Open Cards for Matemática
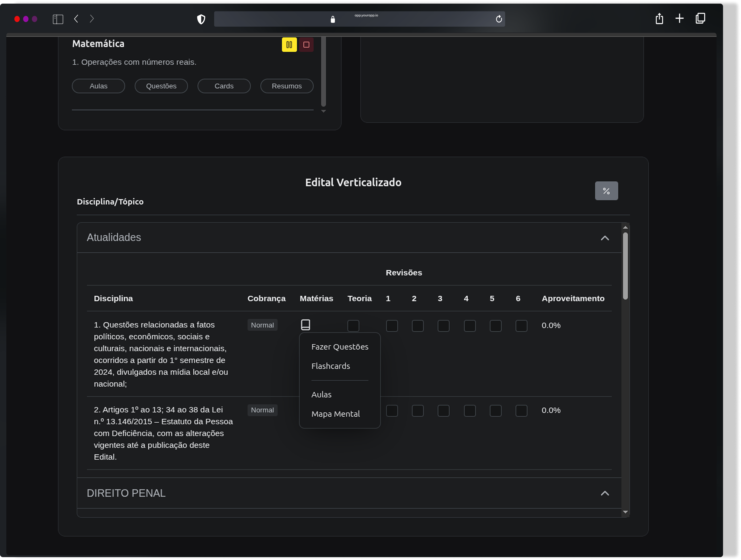Image resolution: width=741 pixels, height=560 pixels. 224,86
